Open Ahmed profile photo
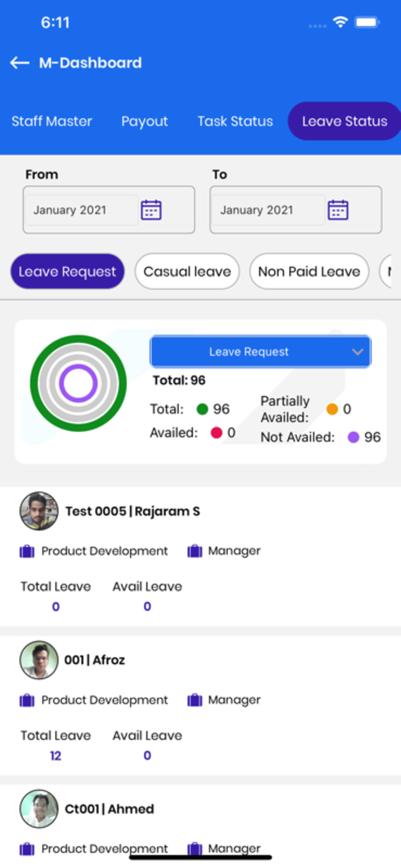Viewport: 401px width, 868px height. coord(39,809)
